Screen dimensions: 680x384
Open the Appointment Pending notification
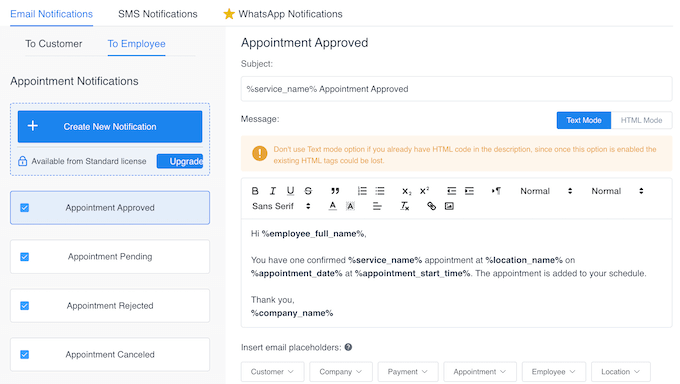coord(110,257)
